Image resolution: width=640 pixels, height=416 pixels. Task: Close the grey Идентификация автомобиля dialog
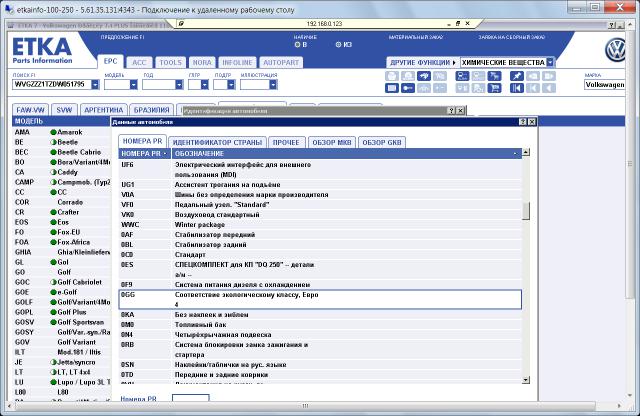[x=460, y=111]
